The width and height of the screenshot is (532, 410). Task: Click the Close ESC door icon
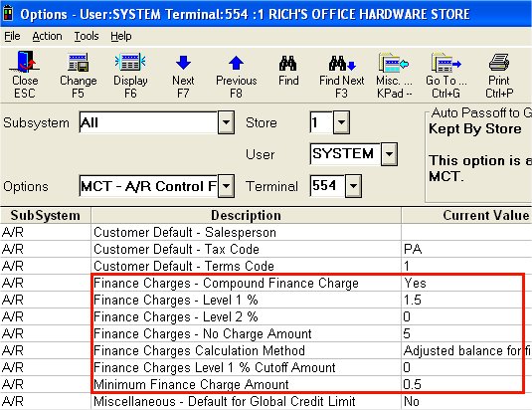[25, 62]
